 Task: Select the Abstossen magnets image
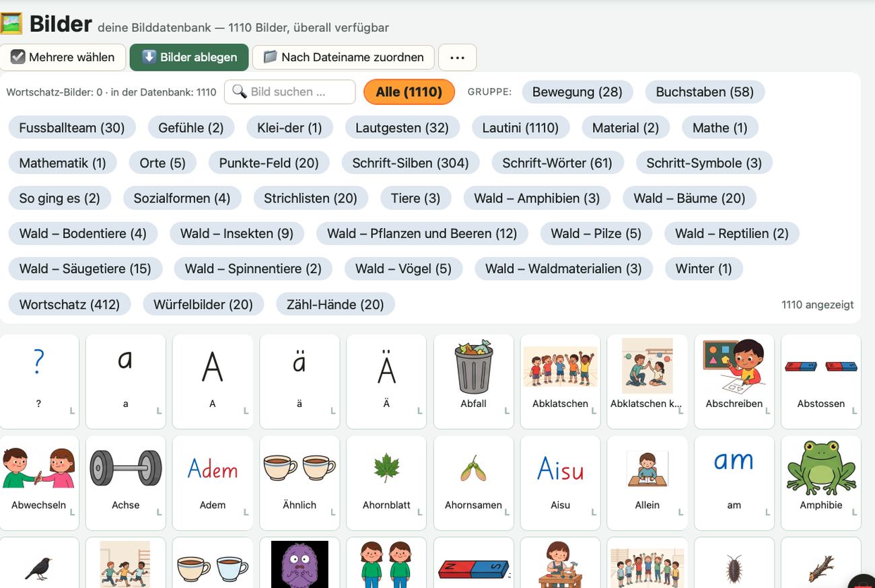(x=820, y=381)
